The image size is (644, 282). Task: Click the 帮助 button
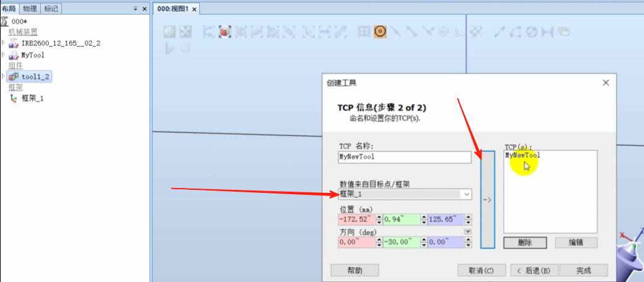coord(355,270)
